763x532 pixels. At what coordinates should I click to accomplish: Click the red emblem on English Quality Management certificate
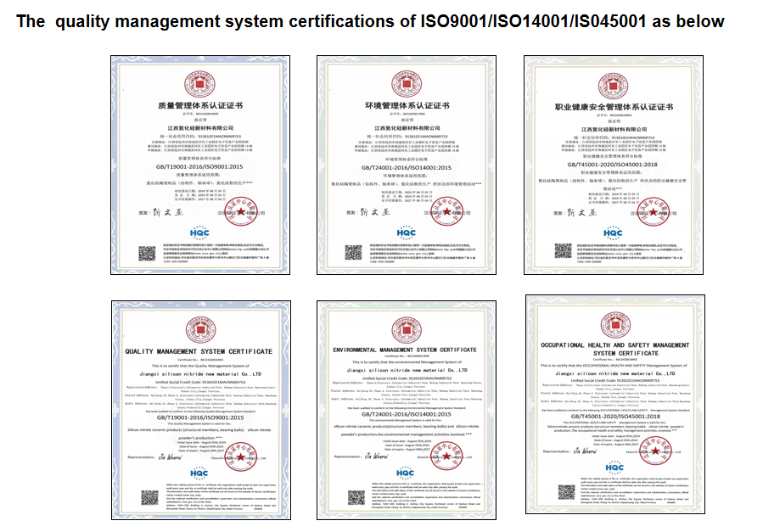pyautogui.click(x=201, y=331)
